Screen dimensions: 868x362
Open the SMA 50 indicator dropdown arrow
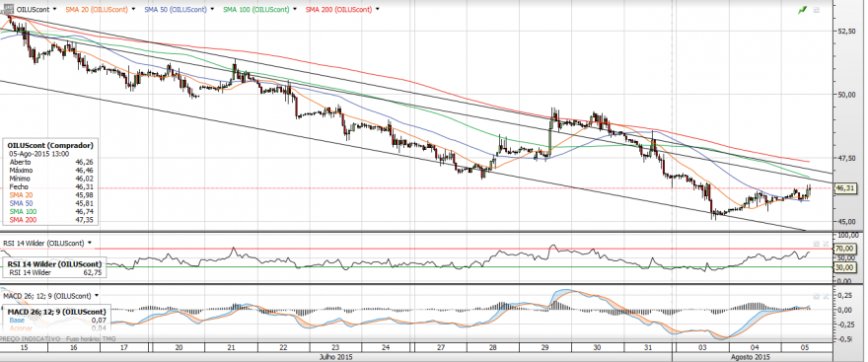(x=211, y=10)
